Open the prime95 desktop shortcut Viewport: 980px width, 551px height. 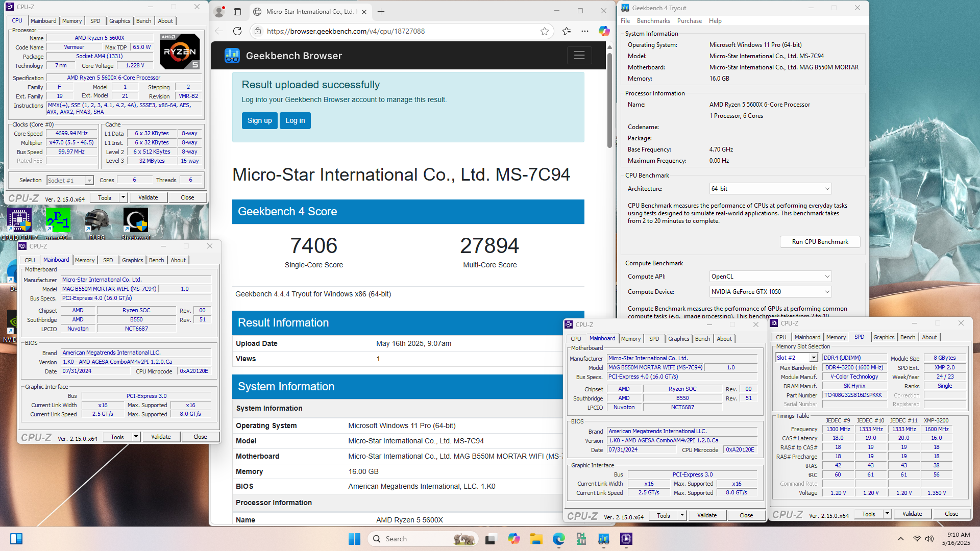click(x=58, y=223)
